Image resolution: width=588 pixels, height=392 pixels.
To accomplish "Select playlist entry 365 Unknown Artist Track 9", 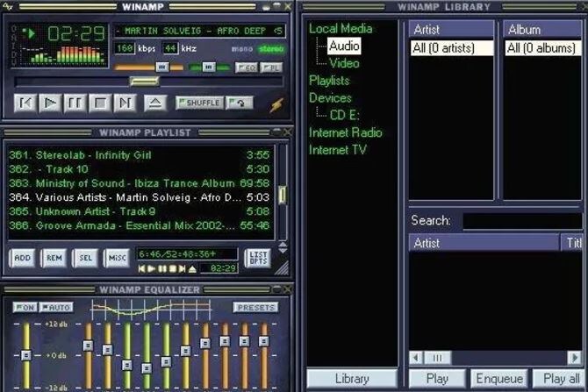I will pyautogui.click(x=140, y=211).
